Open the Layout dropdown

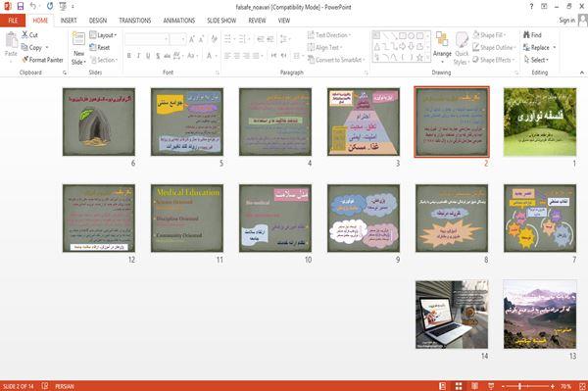(103, 35)
